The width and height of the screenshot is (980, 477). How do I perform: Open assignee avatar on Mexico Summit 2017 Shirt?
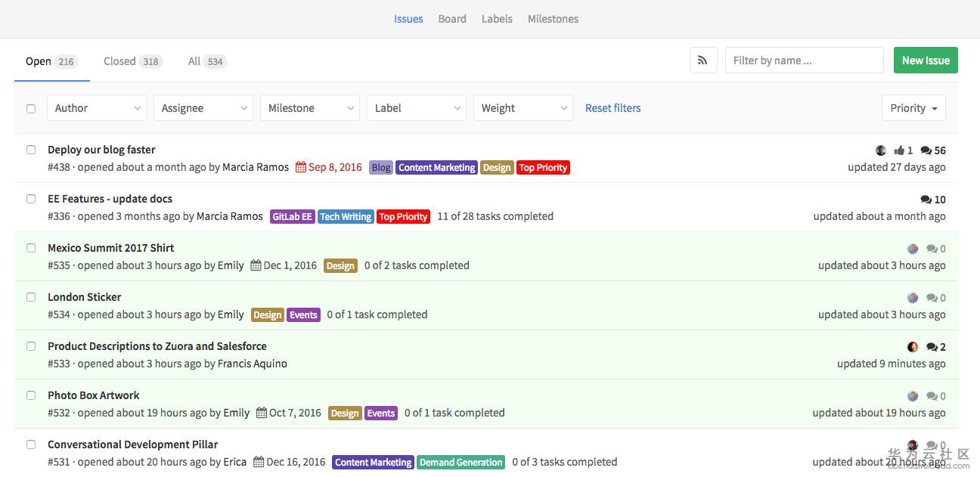coord(913,249)
